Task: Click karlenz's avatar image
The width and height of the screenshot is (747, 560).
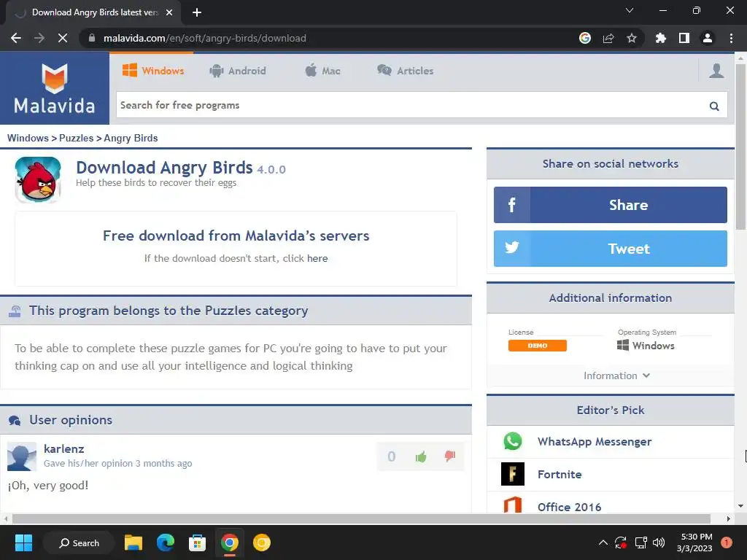Action: pos(22,456)
